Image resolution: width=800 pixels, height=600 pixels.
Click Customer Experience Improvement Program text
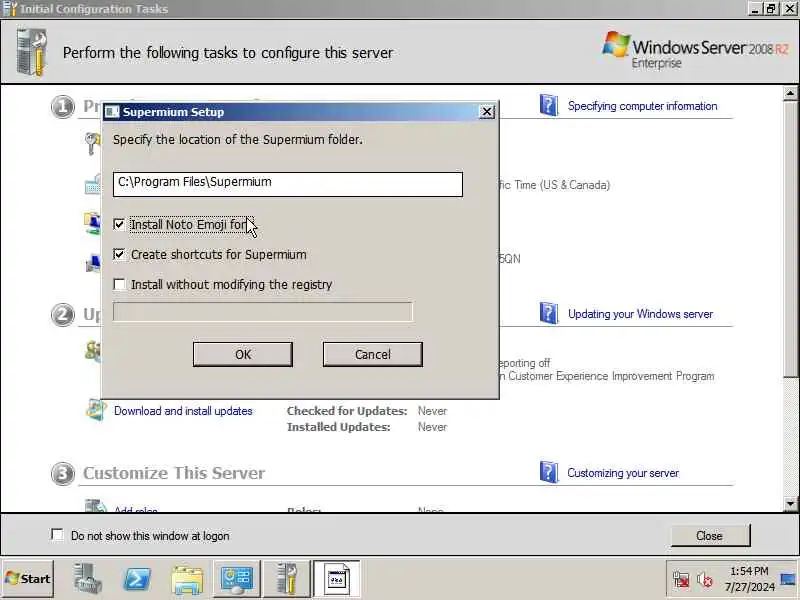click(611, 376)
